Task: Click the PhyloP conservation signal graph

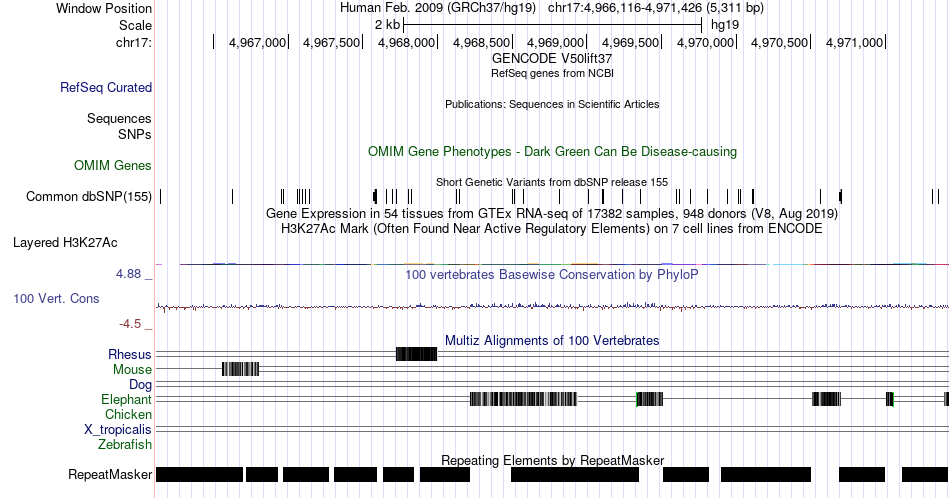Action: [552, 307]
